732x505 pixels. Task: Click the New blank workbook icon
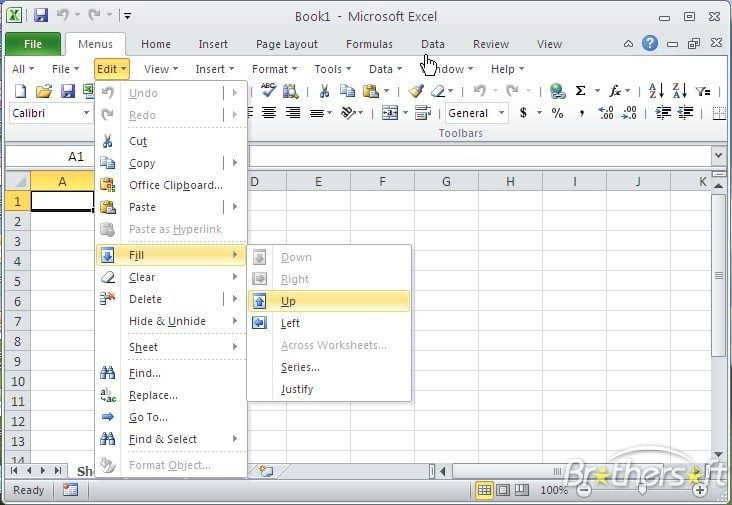[21, 91]
